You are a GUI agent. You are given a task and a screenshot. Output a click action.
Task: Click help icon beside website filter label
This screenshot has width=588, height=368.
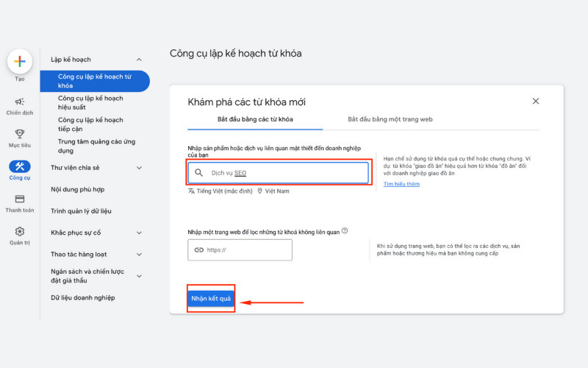pos(345,231)
